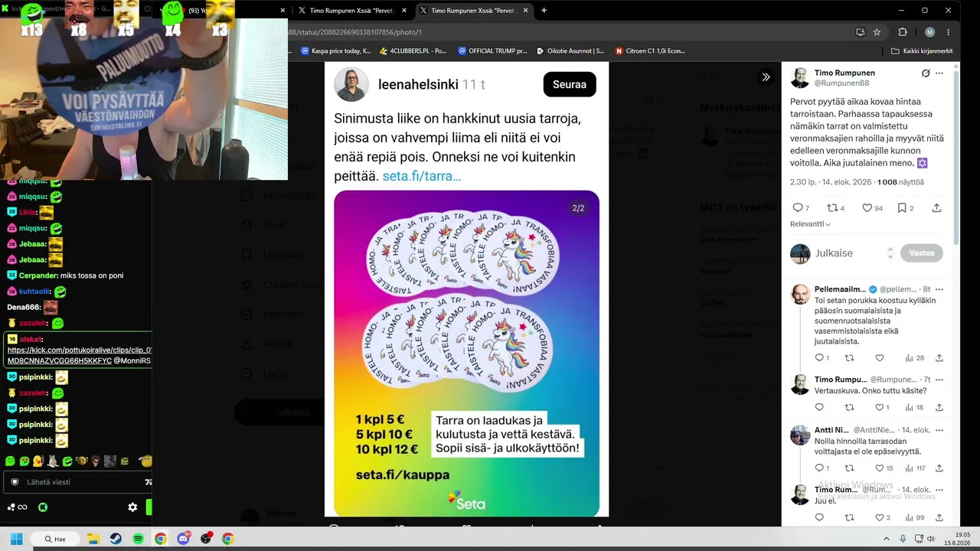Click the 1 008 näyttöä view count
The width and height of the screenshot is (980, 551).
point(900,182)
